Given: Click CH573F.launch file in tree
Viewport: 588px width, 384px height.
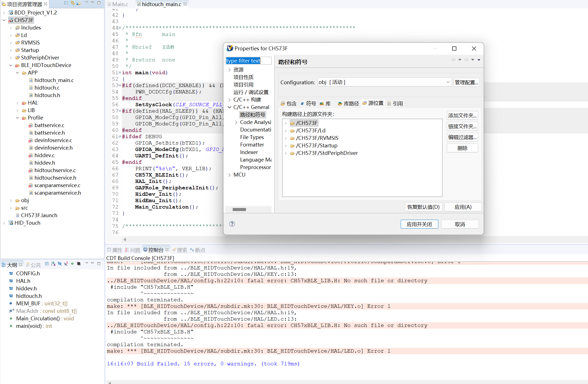Looking at the screenshot, I should [x=39, y=215].
